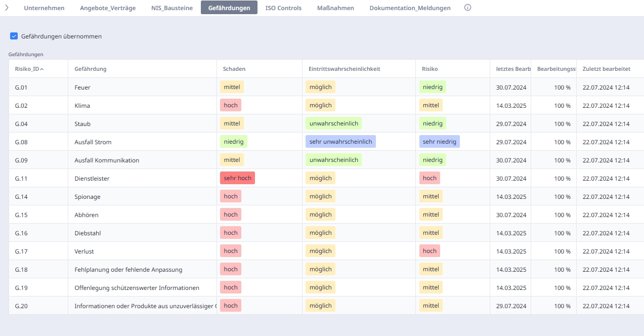Open the Dokumentation_Meldungen tab
The width and height of the screenshot is (644, 336).
tap(410, 8)
